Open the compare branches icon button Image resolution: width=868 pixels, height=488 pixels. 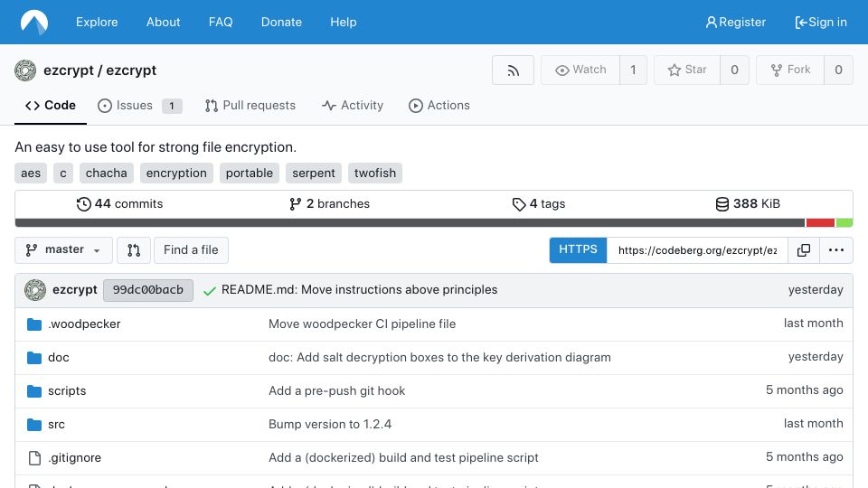click(x=134, y=250)
